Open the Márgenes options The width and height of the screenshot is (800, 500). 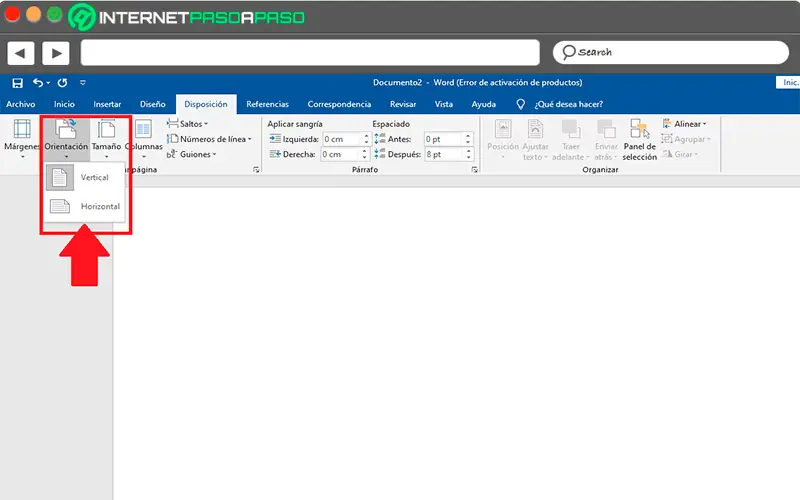pyautogui.click(x=22, y=138)
